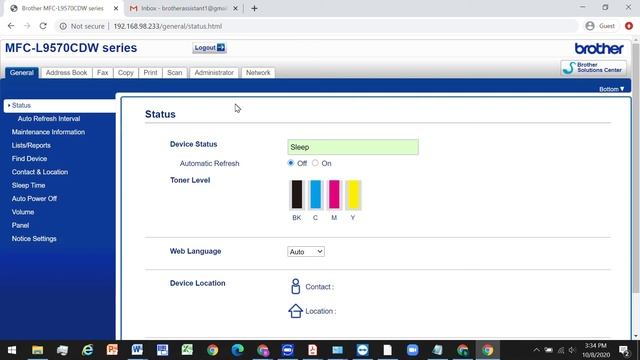This screenshot has width=640, height=360.
Task: Open Excel from taskbar
Action: (187, 350)
